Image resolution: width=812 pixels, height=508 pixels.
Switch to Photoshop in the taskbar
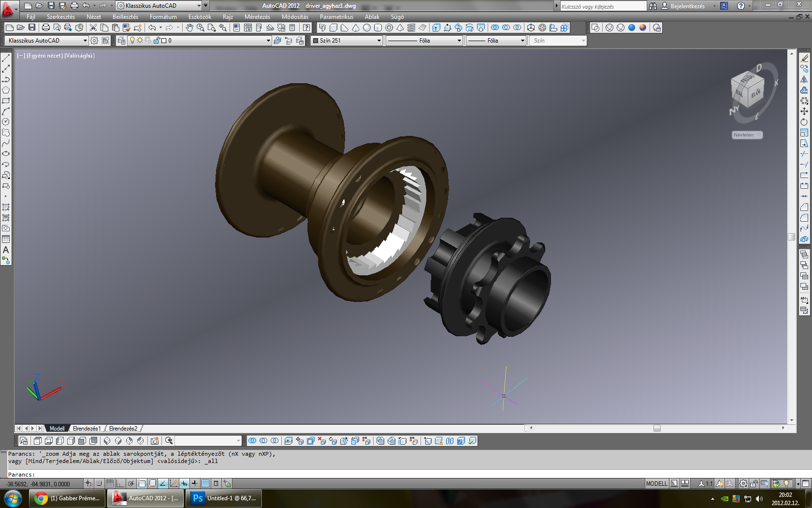pos(224,498)
